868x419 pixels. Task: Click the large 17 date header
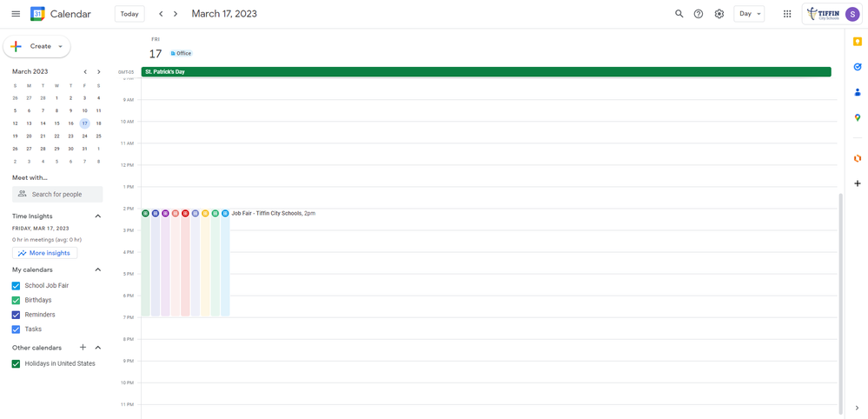[156, 54]
